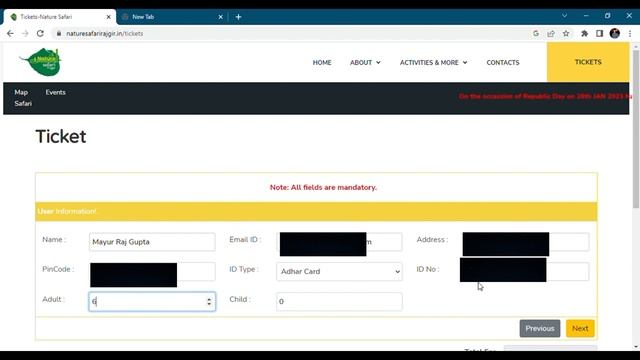Click the Adult field spinner arrows
The image size is (640, 360).
(x=209, y=302)
